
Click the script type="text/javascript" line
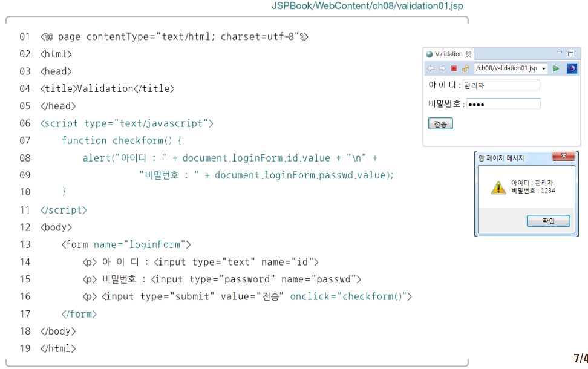pyautogui.click(x=127, y=123)
